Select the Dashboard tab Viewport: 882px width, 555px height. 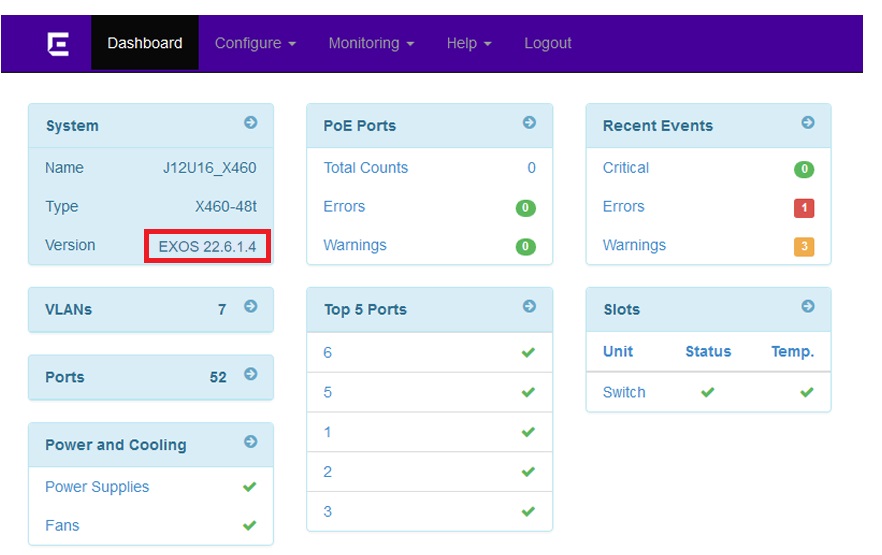pyautogui.click(x=145, y=43)
